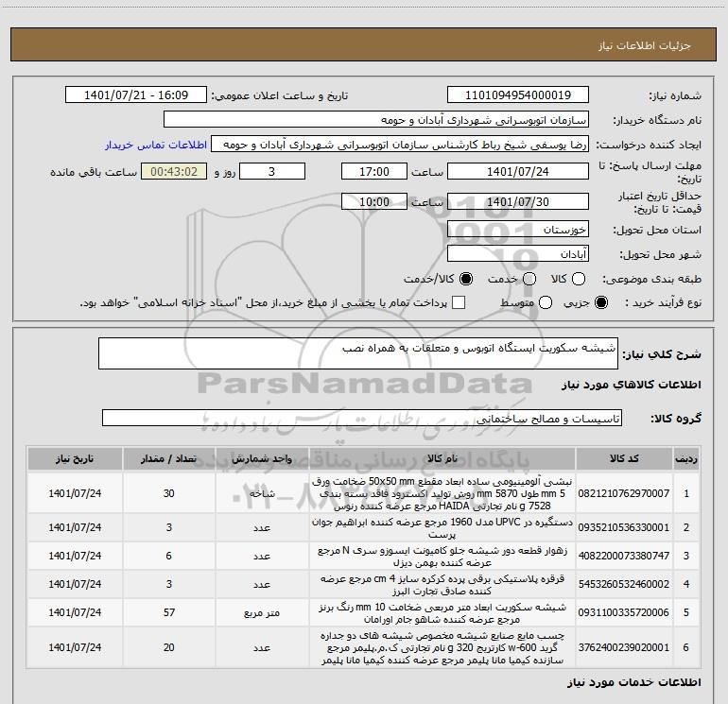
Task: Click the ردیف column header
Action: pos(686,459)
